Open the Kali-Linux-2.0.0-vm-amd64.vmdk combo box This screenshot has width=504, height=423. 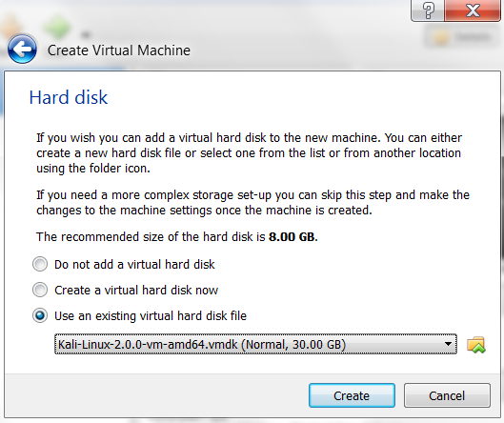click(255, 344)
